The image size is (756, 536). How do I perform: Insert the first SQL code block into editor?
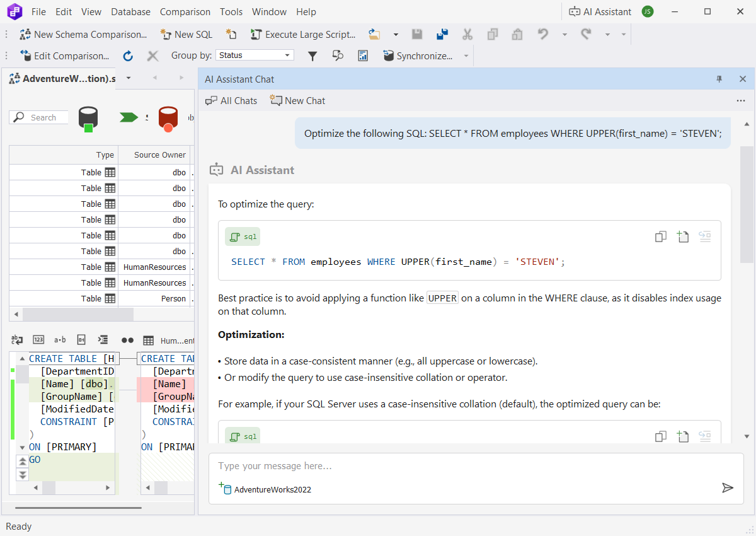(x=705, y=236)
